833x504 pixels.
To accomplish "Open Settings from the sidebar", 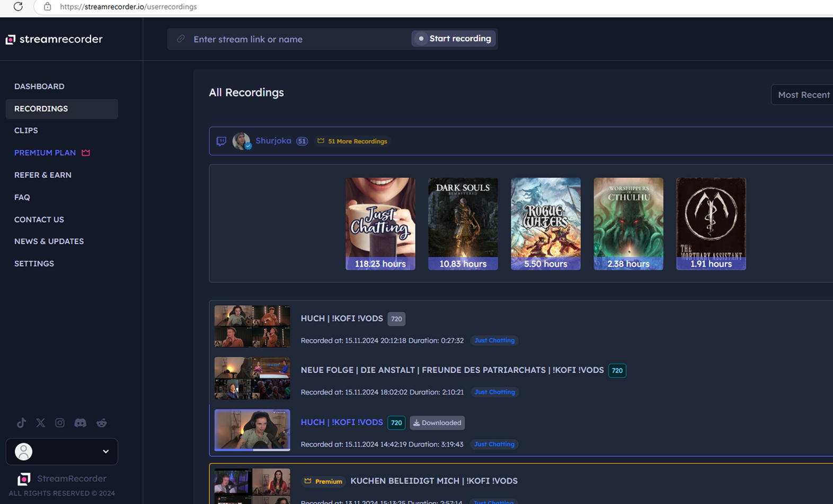I will (34, 263).
